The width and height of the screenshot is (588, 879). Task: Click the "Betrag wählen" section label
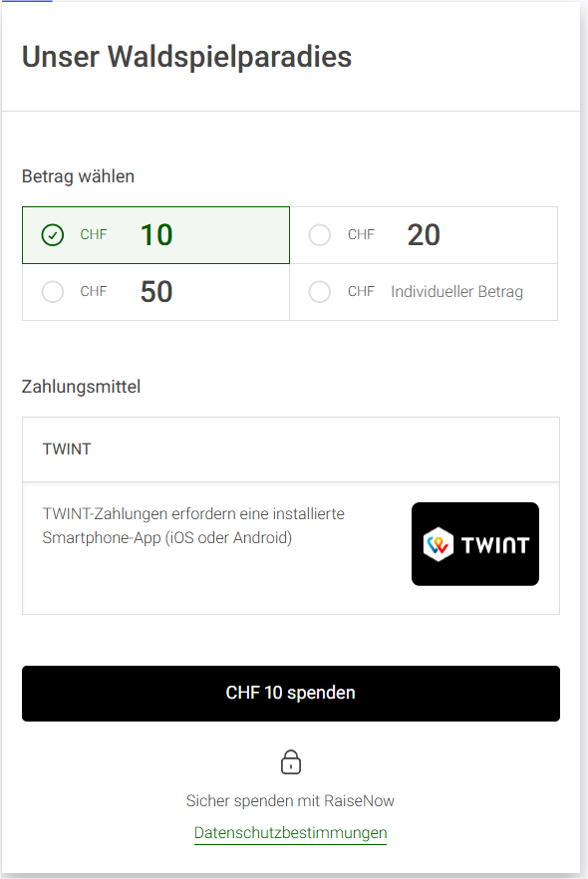coord(78,176)
